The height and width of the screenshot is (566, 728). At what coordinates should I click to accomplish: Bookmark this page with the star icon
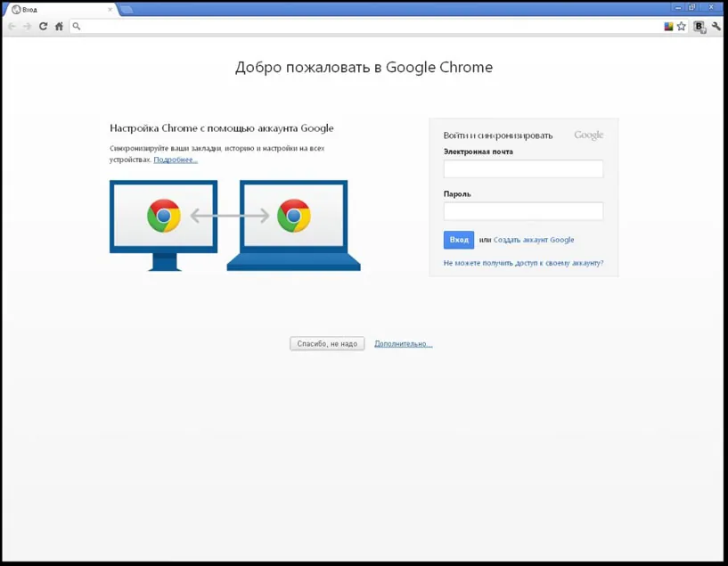681,27
